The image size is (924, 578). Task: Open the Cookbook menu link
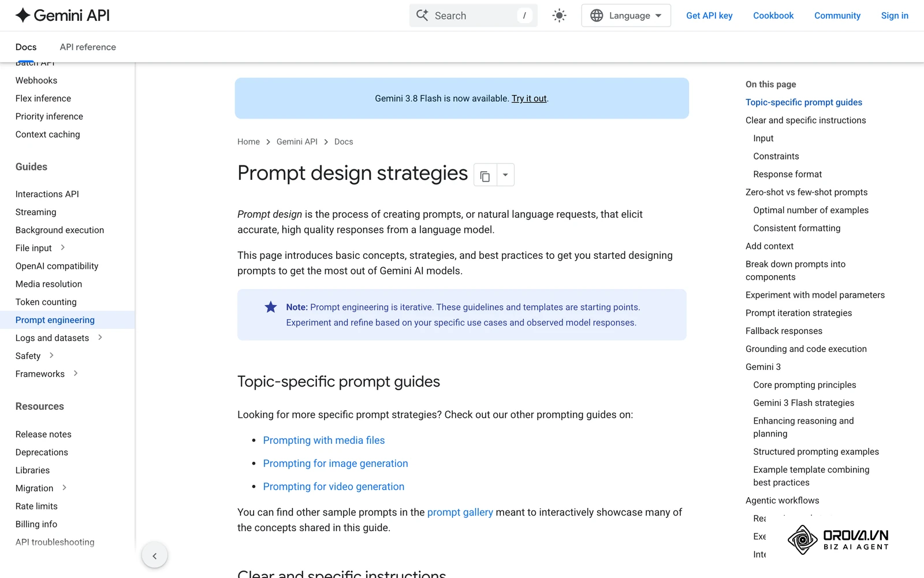pyautogui.click(x=773, y=16)
